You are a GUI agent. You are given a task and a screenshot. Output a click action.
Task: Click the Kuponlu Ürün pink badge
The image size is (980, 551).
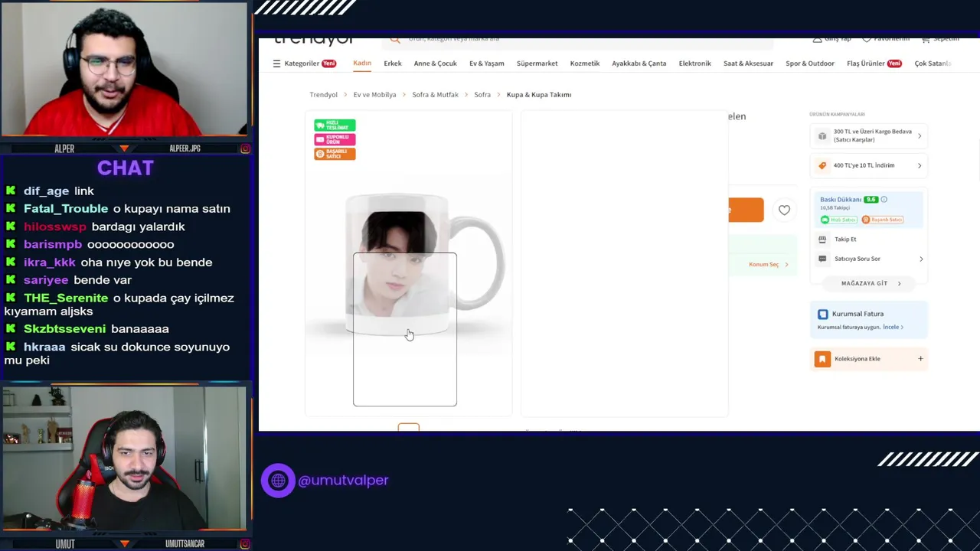335,139
